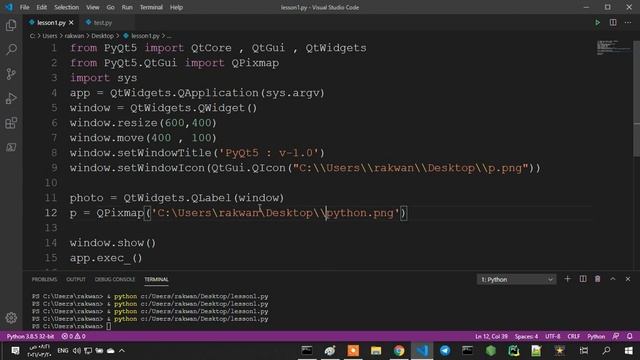
Task: Open the View menu
Action: (x=93, y=7)
